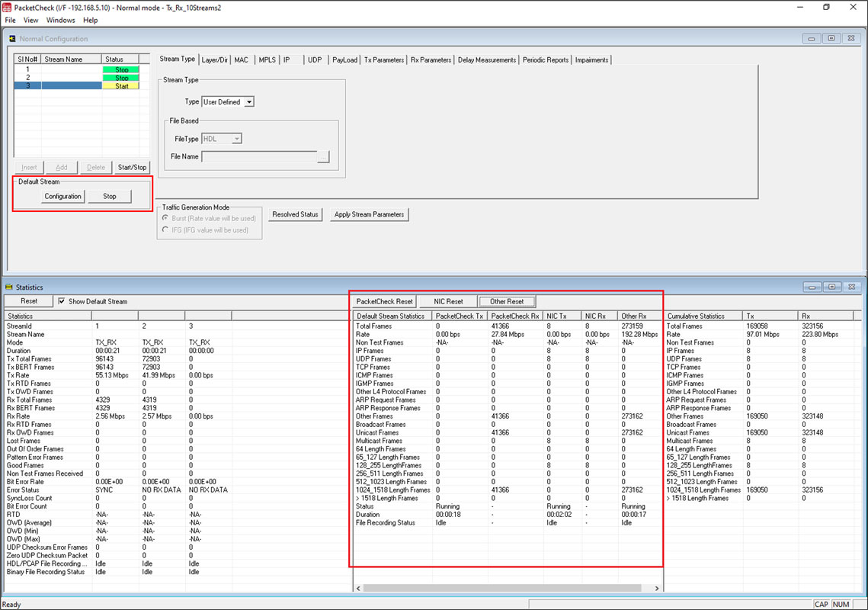The height and width of the screenshot is (610, 868).
Task: Click the File Name input field
Action: click(x=260, y=157)
